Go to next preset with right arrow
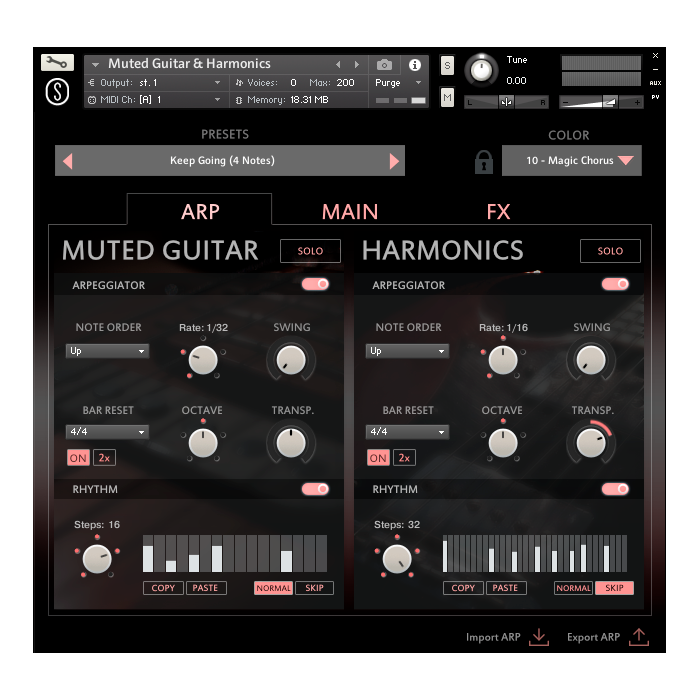Screen dimensions: 700x700 pyautogui.click(x=394, y=161)
